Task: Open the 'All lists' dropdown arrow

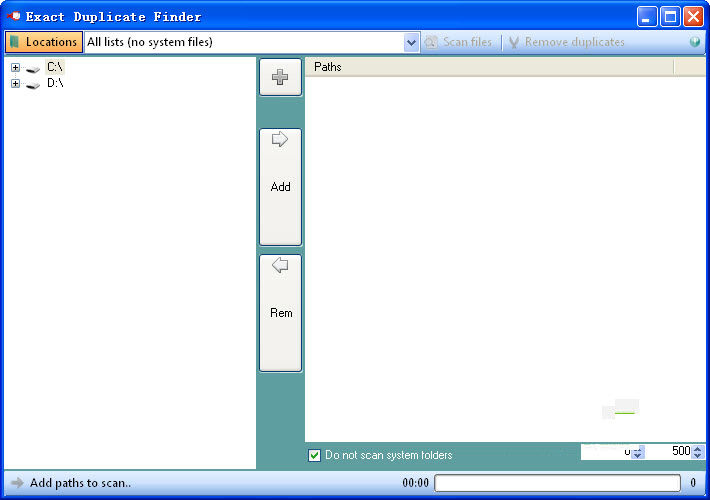Action: [411, 42]
